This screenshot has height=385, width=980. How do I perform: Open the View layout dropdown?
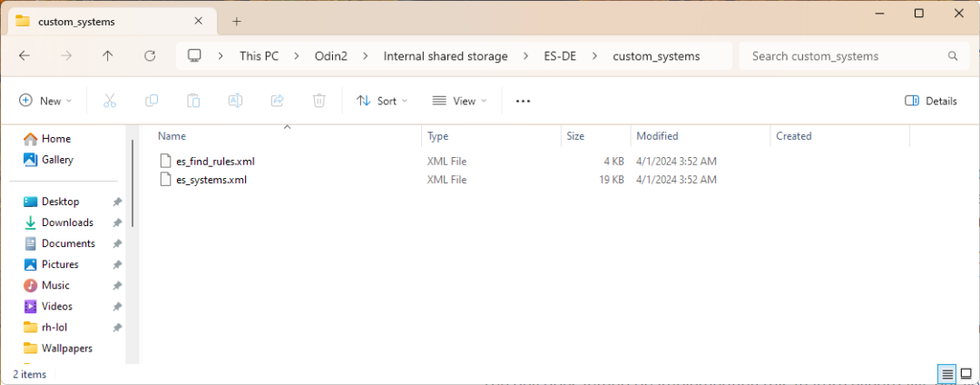[458, 101]
